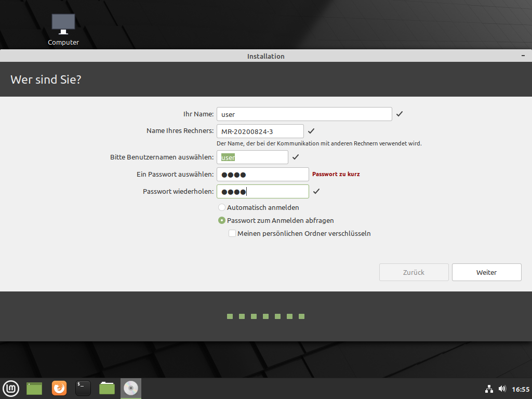Open the Files manager in taskbar
Image resolution: width=532 pixels, height=399 pixels.
pos(107,388)
